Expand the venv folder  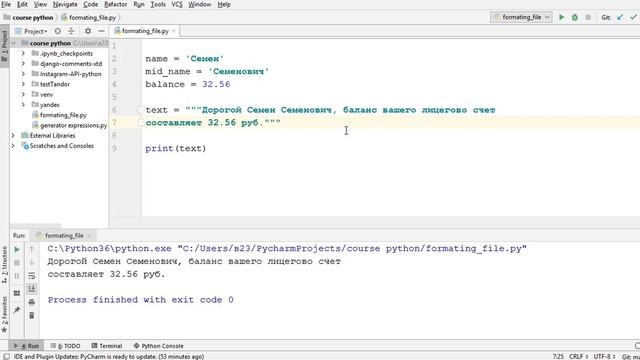23,94
